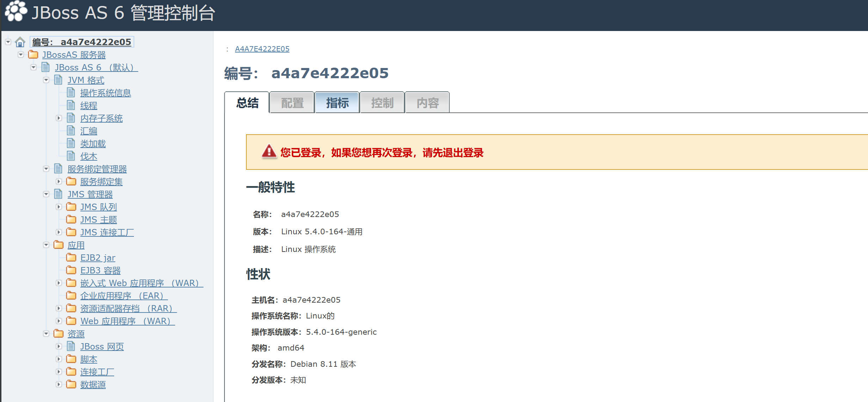Select the 企业应用程序（EAR）tree item

124,296
